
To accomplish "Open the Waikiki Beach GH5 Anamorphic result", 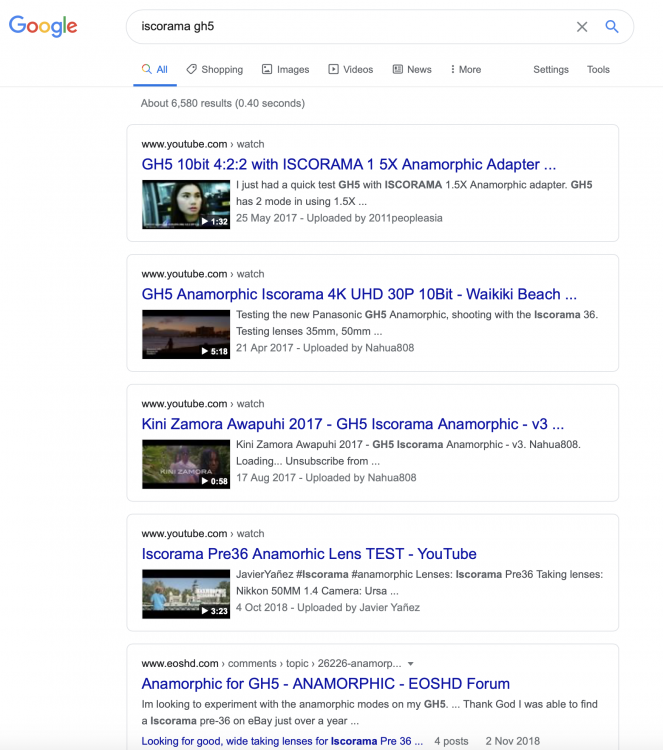I will [x=359, y=294].
